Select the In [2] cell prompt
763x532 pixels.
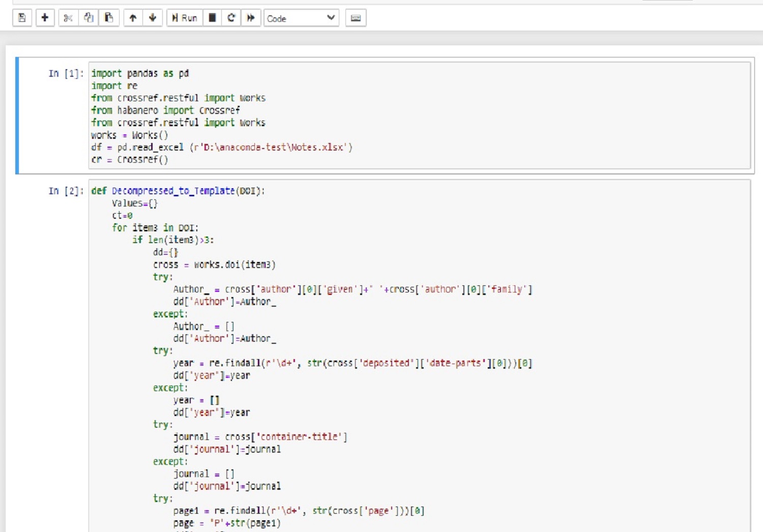pos(66,191)
